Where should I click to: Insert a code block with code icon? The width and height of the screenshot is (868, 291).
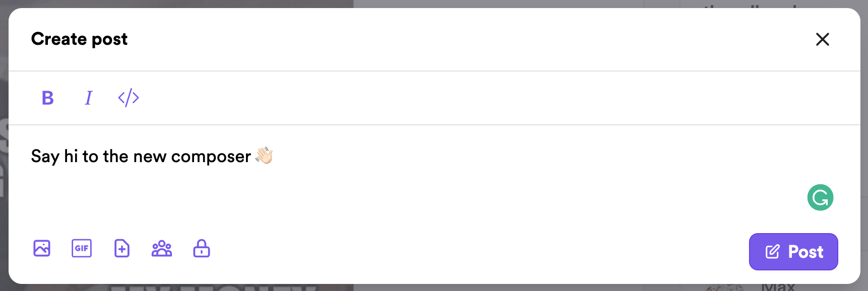129,98
